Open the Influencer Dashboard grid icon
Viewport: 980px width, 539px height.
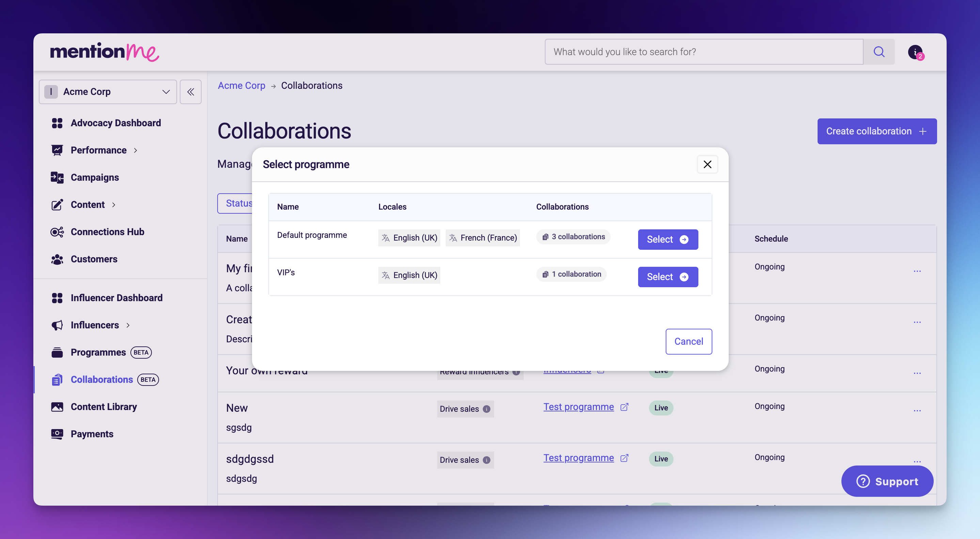pyautogui.click(x=57, y=298)
